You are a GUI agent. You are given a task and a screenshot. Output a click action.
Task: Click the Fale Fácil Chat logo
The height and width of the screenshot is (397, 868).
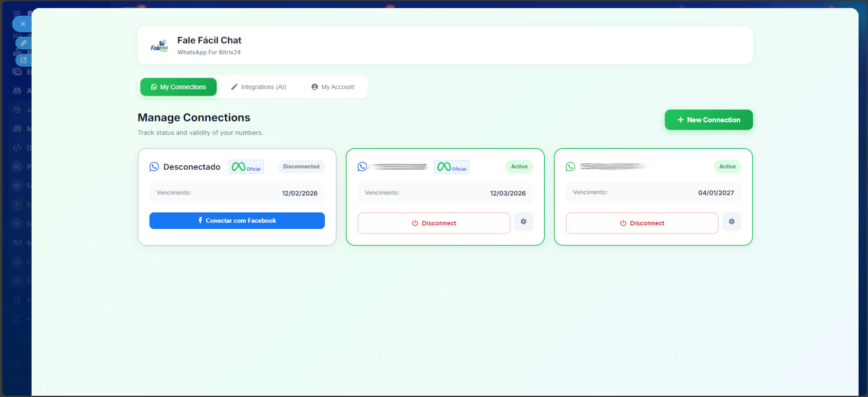(159, 46)
